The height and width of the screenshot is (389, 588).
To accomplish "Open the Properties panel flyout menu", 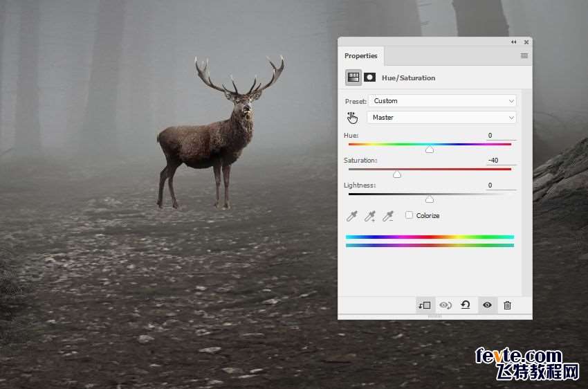I will pyautogui.click(x=524, y=56).
